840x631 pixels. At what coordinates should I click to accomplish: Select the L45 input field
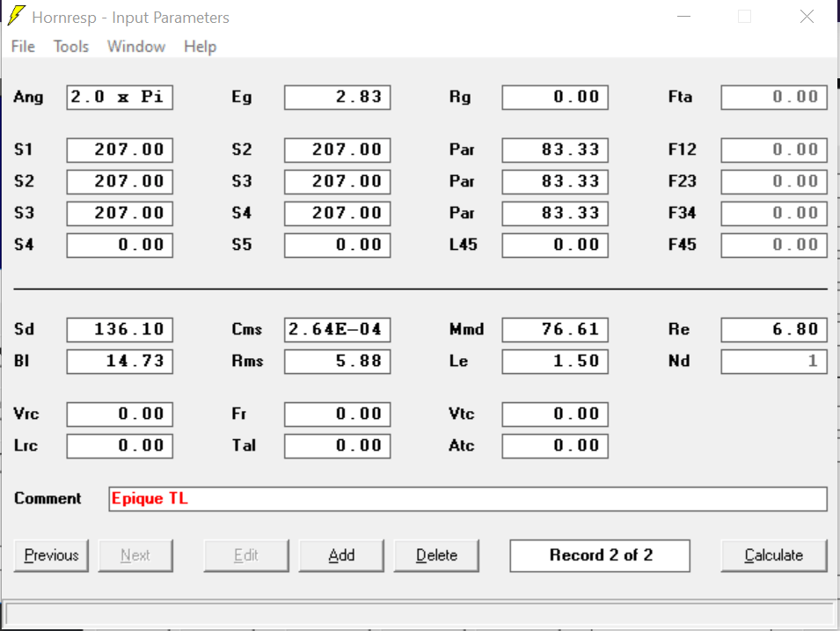[x=555, y=246]
